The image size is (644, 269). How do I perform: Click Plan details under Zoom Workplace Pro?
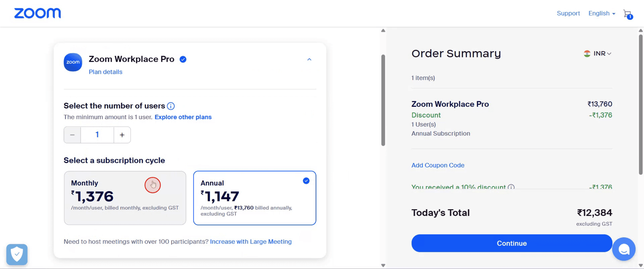[105, 72]
